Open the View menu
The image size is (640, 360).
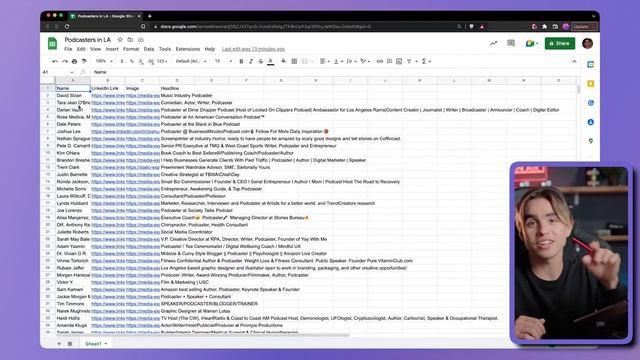click(96, 49)
